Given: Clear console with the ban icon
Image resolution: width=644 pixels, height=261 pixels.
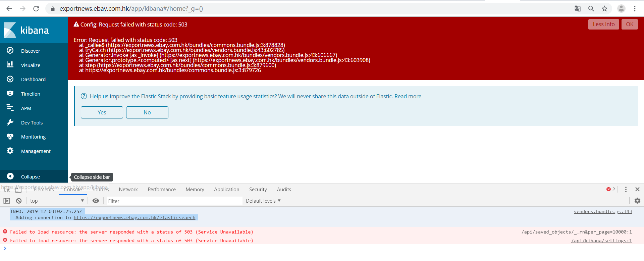Looking at the screenshot, I should pos(19,201).
